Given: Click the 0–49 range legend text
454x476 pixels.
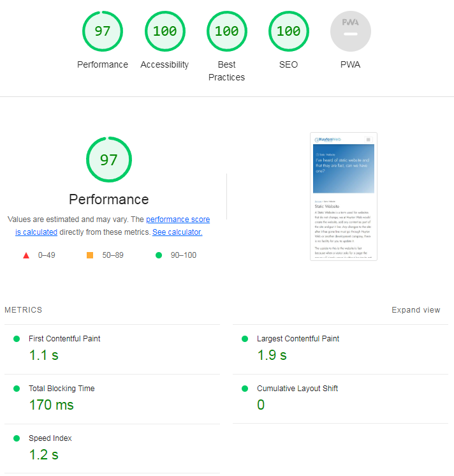Looking at the screenshot, I should point(47,255).
